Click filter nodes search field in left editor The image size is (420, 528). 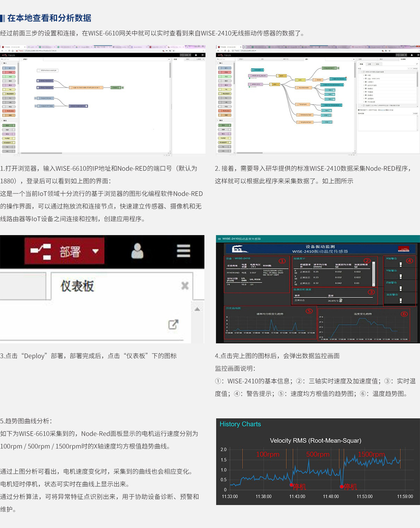click(x=9, y=59)
